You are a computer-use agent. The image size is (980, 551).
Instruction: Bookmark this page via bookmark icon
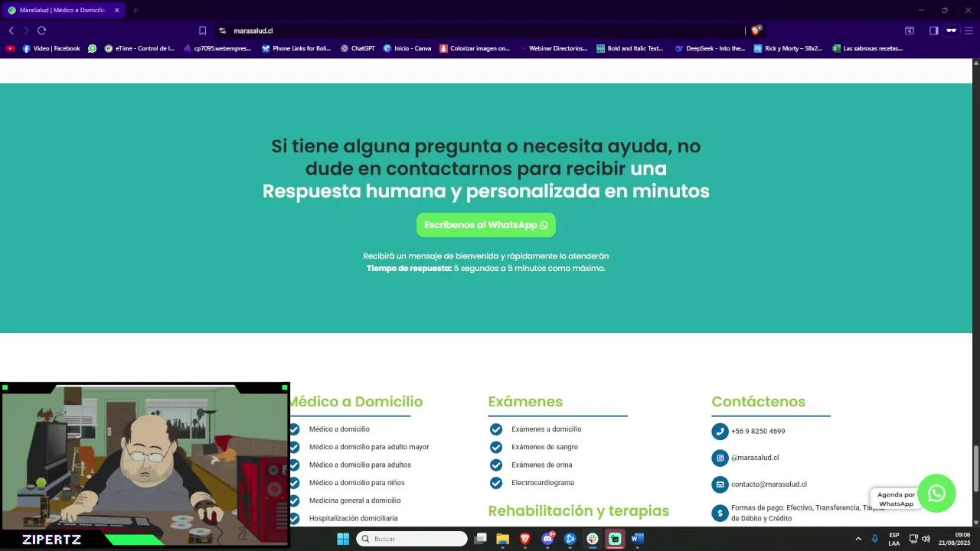click(x=202, y=31)
